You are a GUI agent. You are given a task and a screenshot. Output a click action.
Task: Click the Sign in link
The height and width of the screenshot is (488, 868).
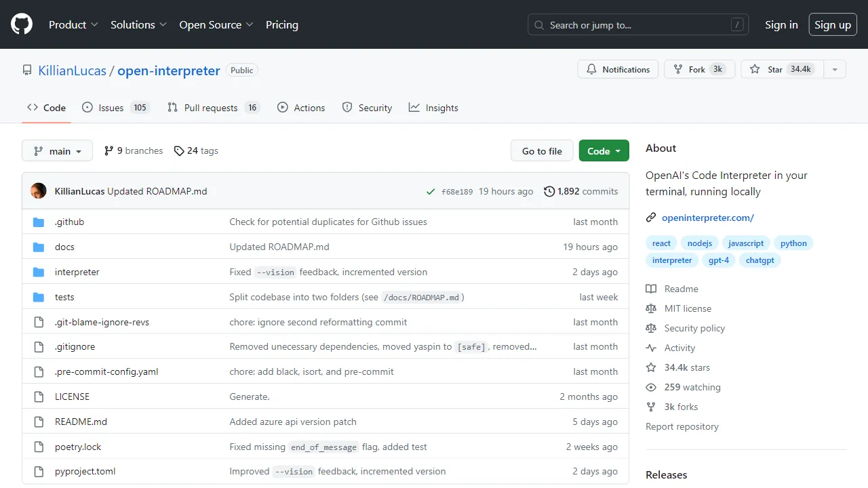tap(781, 24)
